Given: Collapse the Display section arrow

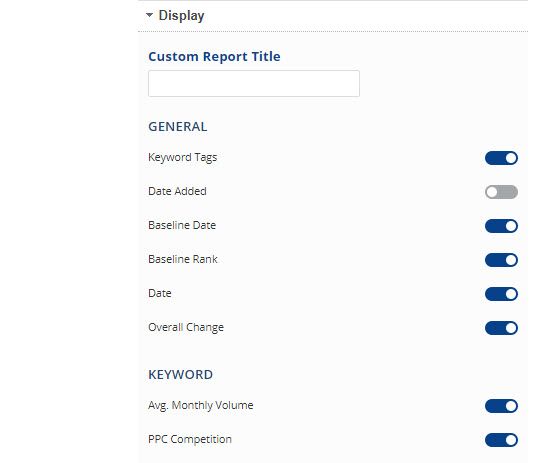Looking at the screenshot, I should pos(149,15).
